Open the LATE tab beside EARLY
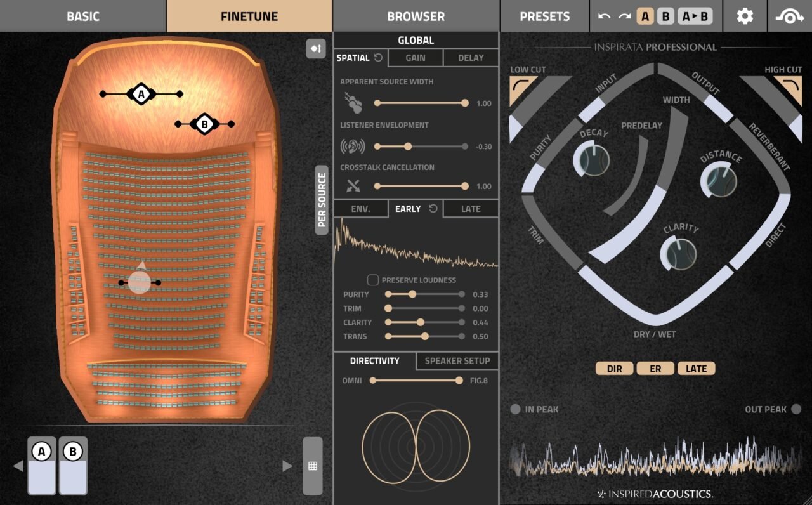Viewport: 812px width, 505px height. tap(471, 209)
